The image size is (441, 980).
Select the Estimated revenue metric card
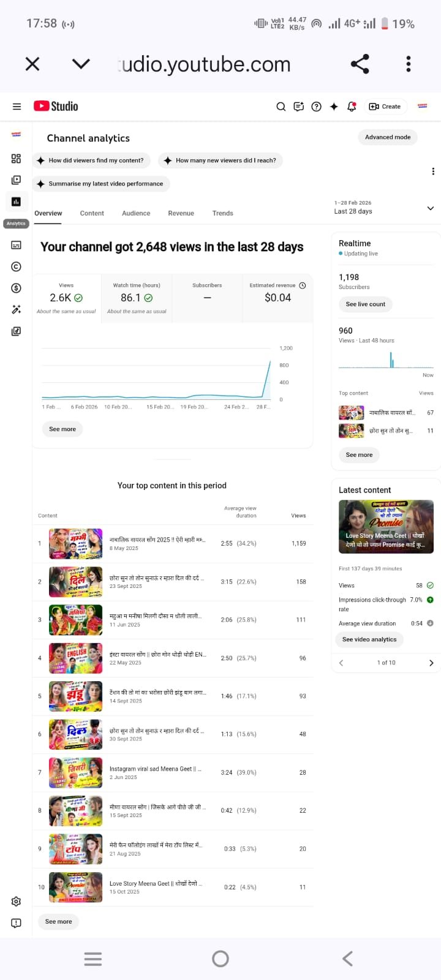coord(277,298)
